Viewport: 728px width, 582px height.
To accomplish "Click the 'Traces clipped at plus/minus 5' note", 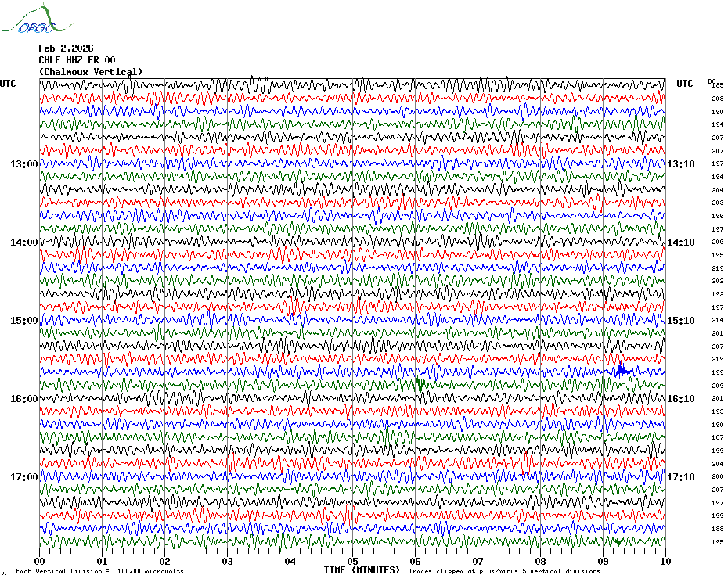I will 504,571.
